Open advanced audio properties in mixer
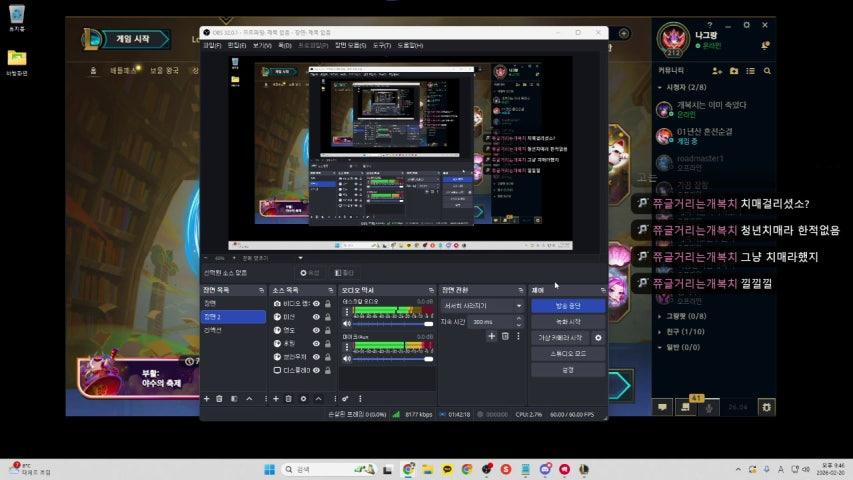 tap(346, 398)
